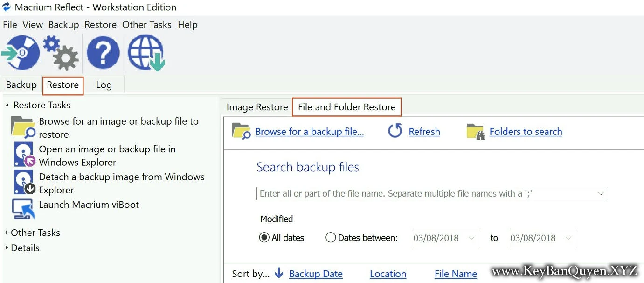Click the globe download update icon

[x=146, y=53]
